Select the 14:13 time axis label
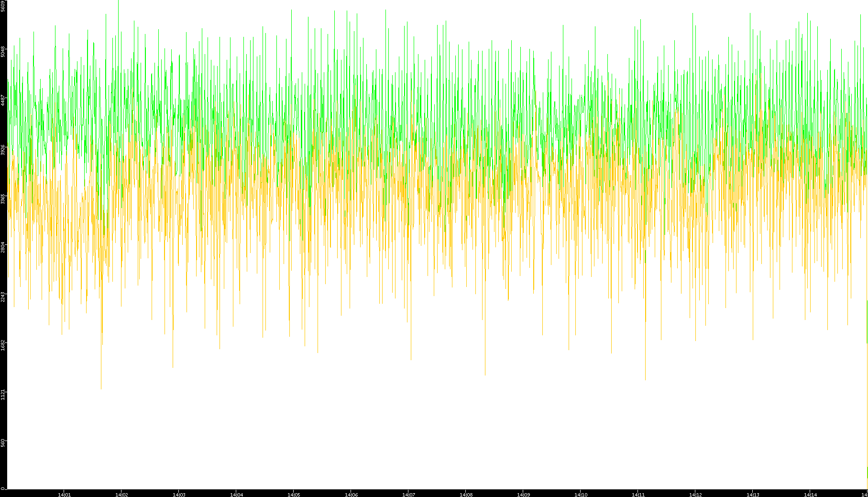868x497 pixels. point(753,495)
